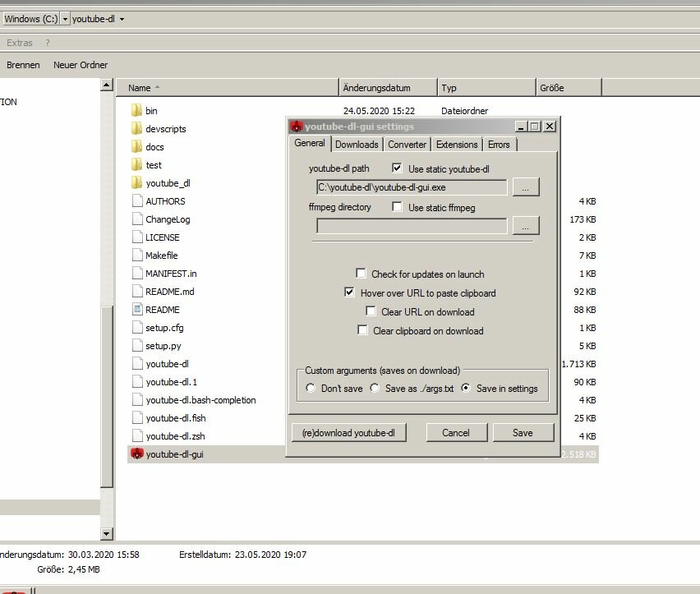Select the ChangeLog file name
This screenshot has width=700, height=594.
[x=168, y=219]
